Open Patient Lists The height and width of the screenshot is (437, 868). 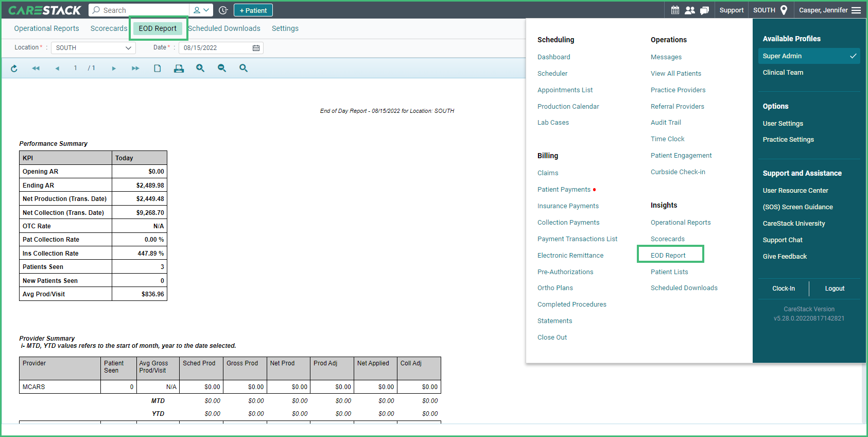click(x=669, y=272)
